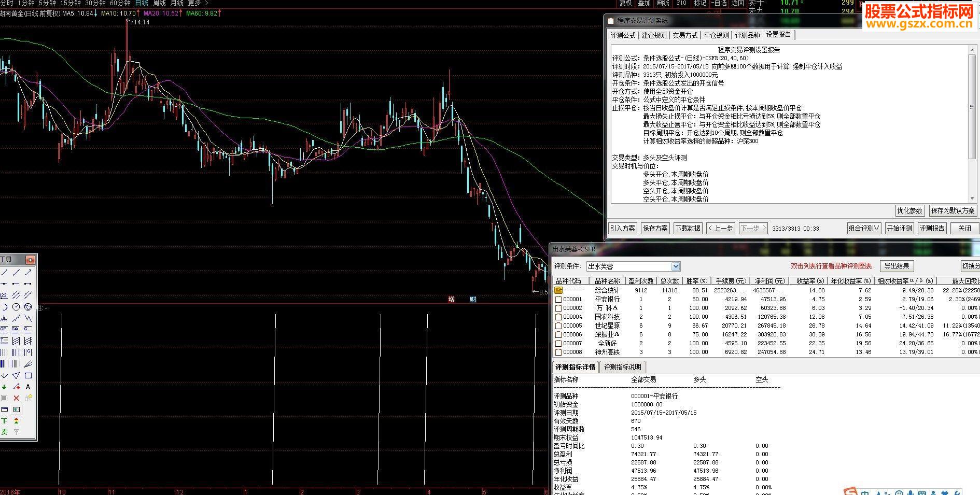Click the document icon of row 000005
Screen dimensions: 980x495
point(558,326)
